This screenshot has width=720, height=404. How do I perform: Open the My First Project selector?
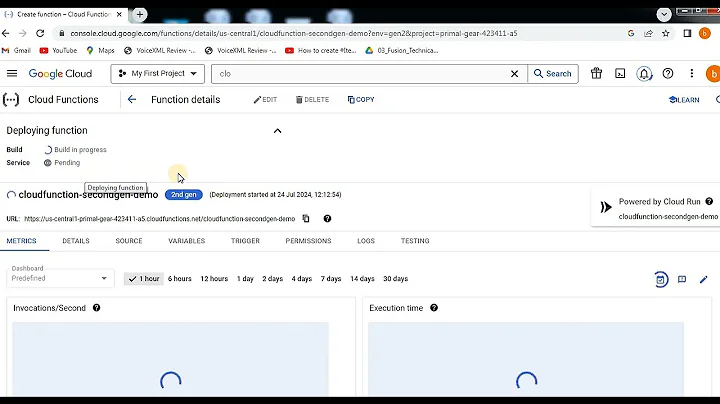158,73
